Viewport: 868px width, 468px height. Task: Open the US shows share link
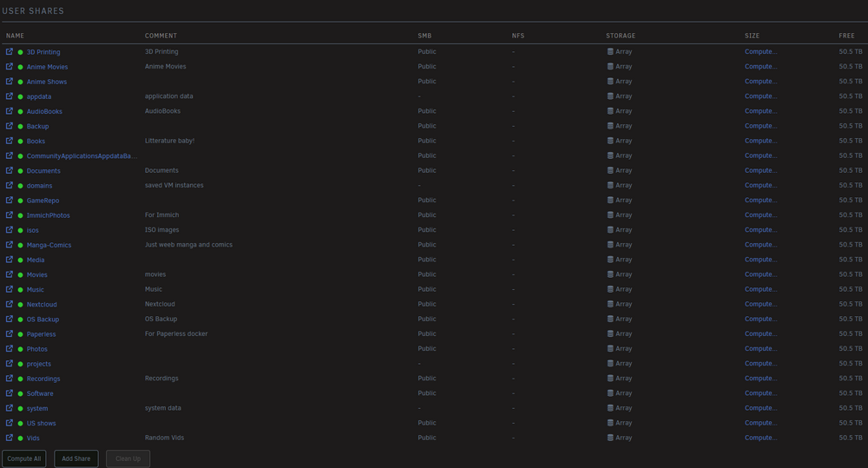coord(41,423)
